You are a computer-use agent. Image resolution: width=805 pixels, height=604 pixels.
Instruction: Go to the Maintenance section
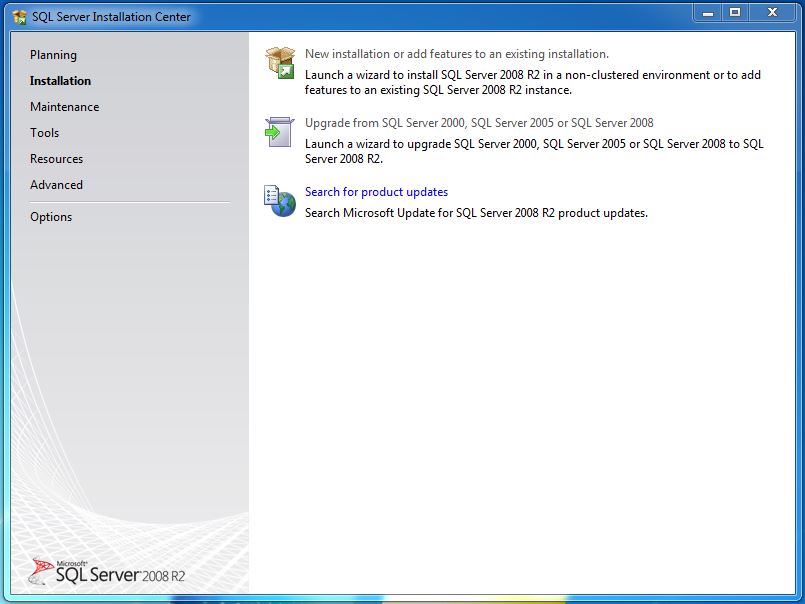point(65,107)
